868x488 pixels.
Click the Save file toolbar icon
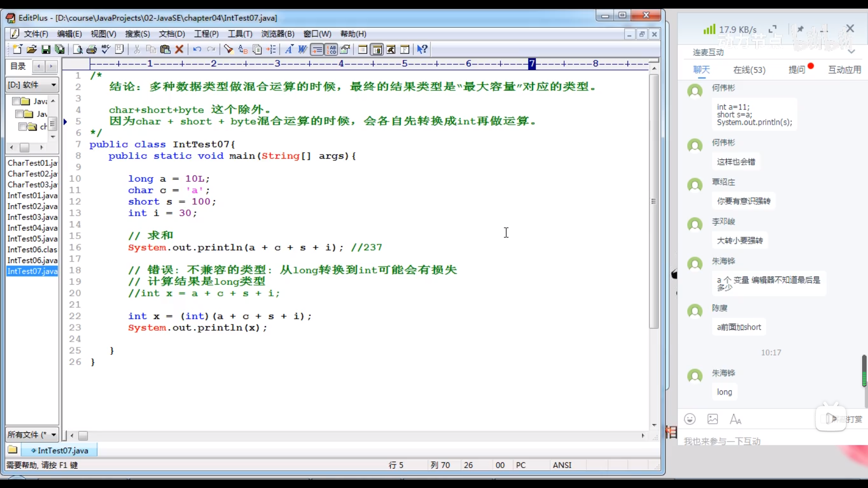[46, 49]
